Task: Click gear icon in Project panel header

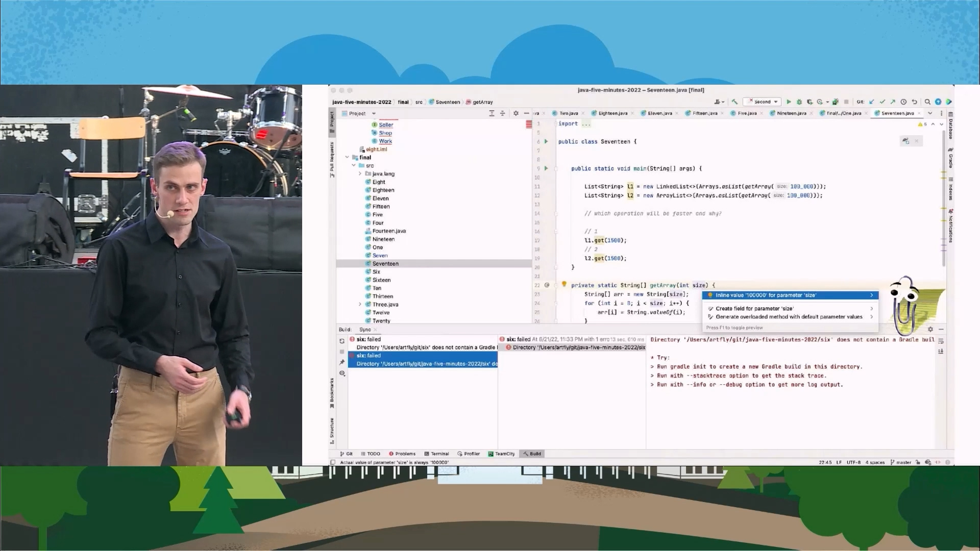Action: click(516, 113)
